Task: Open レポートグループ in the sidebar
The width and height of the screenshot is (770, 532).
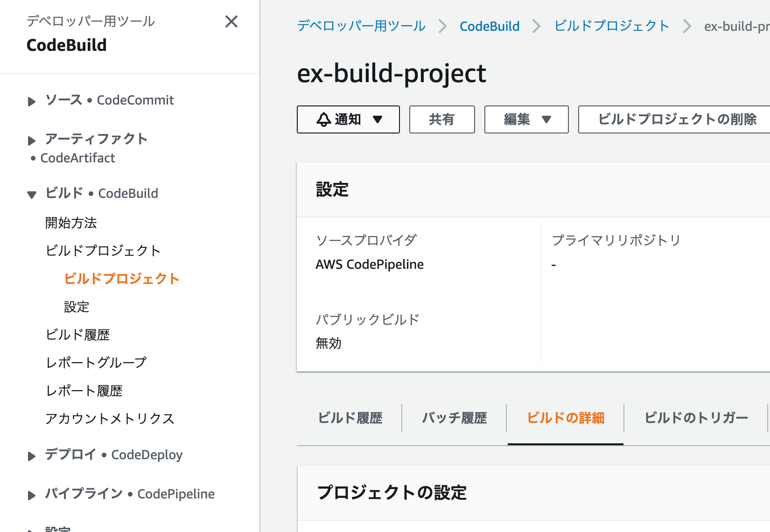Action: tap(96, 363)
